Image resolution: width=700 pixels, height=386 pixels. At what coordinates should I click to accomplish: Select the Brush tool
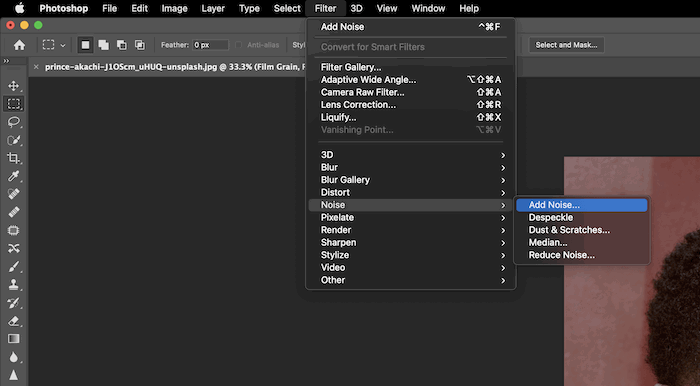coord(13,266)
